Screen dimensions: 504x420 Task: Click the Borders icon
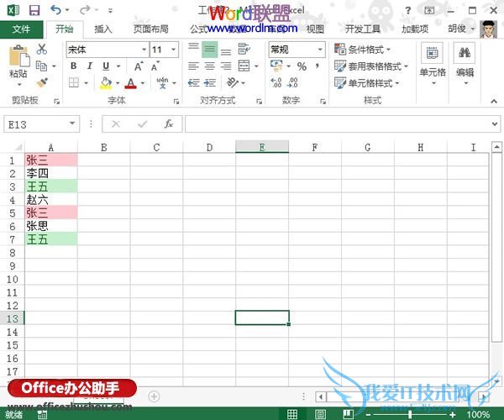pos(74,82)
